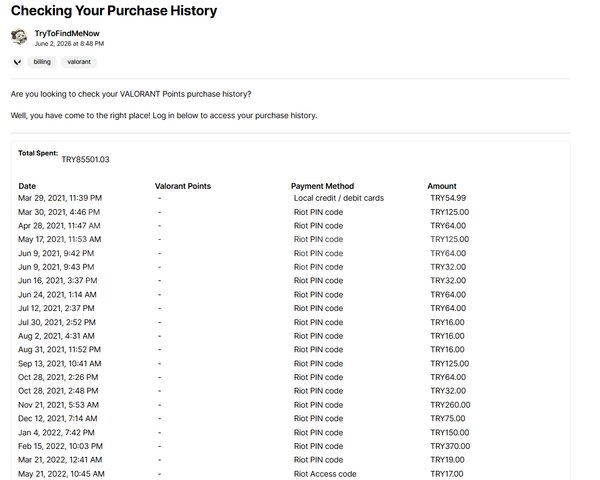Click the June 2 post timestamp

pos(69,44)
